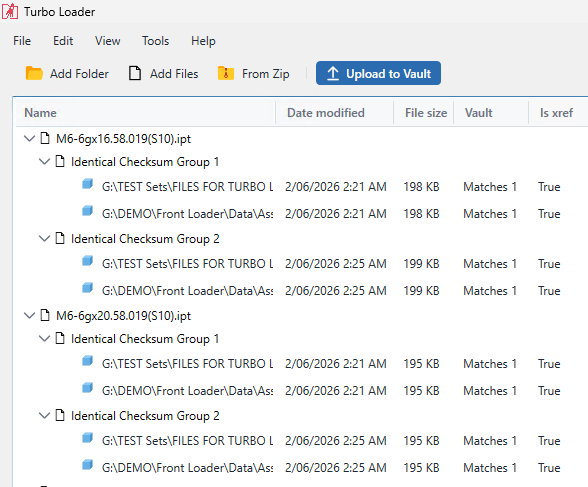Click True in the 199 KB DEMO row

(x=549, y=290)
